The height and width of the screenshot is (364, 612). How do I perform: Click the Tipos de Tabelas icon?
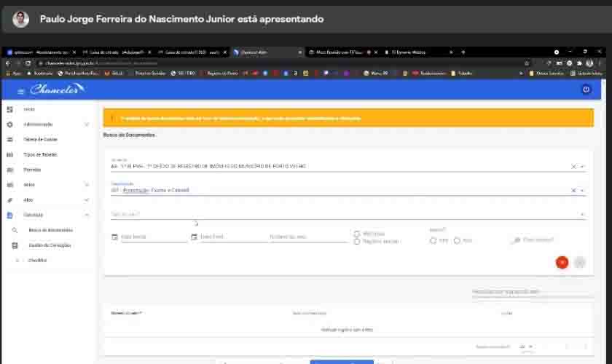click(9, 155)
